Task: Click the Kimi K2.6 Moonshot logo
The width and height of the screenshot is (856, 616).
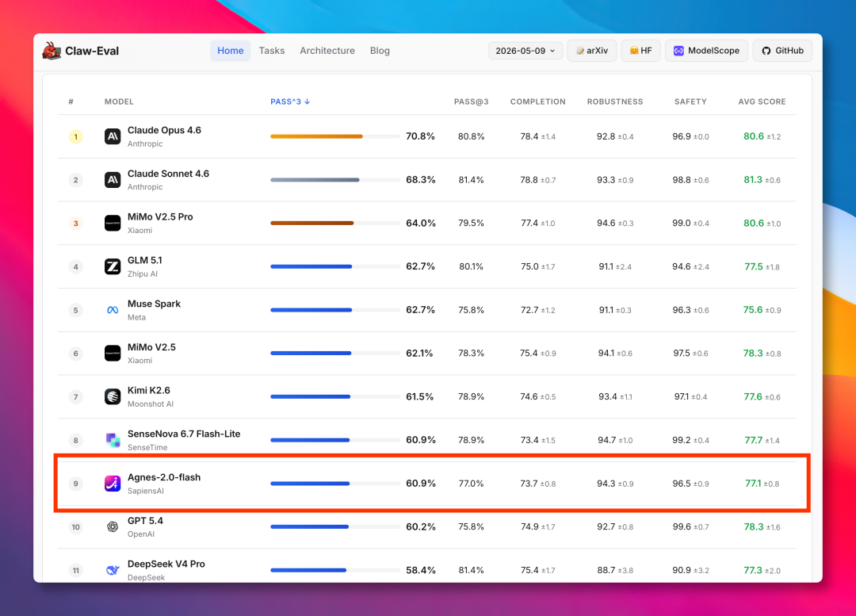Action: coord(113,396)
